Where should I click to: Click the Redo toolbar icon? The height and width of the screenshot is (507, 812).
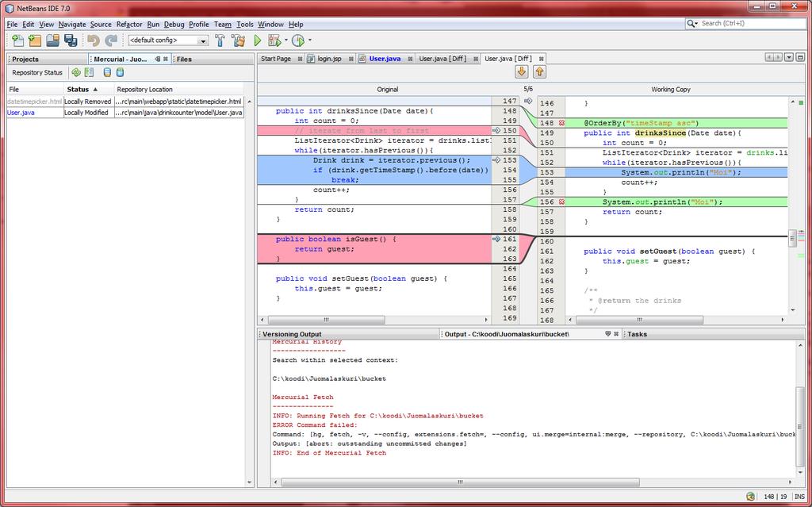[x=111, y=40]
